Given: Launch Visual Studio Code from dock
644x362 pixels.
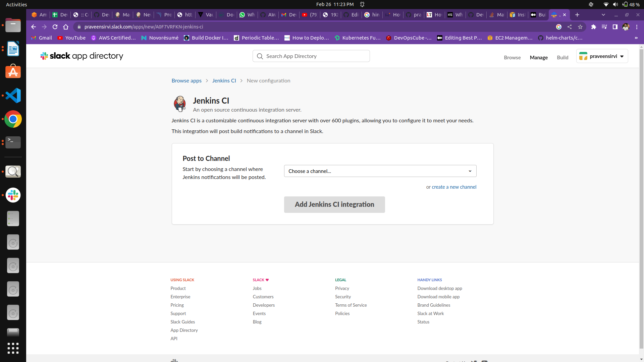Looking at the screenshot, I should (x=13, y=96).
